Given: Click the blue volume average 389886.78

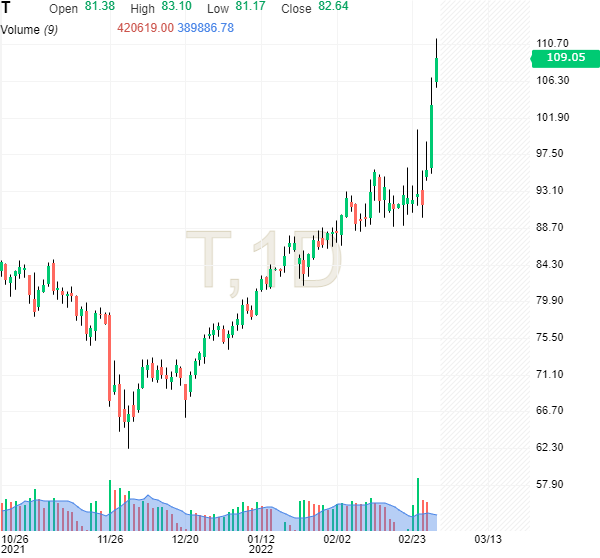Looking at the screenshot, I should 205,28.
